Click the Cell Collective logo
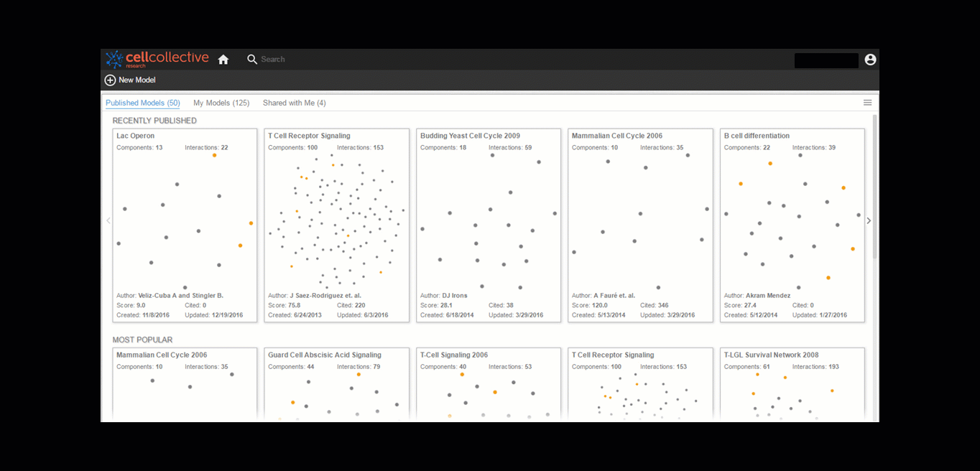 tap(157, 59)
